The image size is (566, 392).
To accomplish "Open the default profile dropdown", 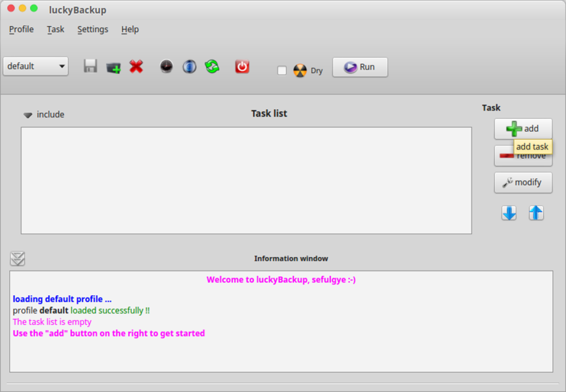I will tap(35, 66).
